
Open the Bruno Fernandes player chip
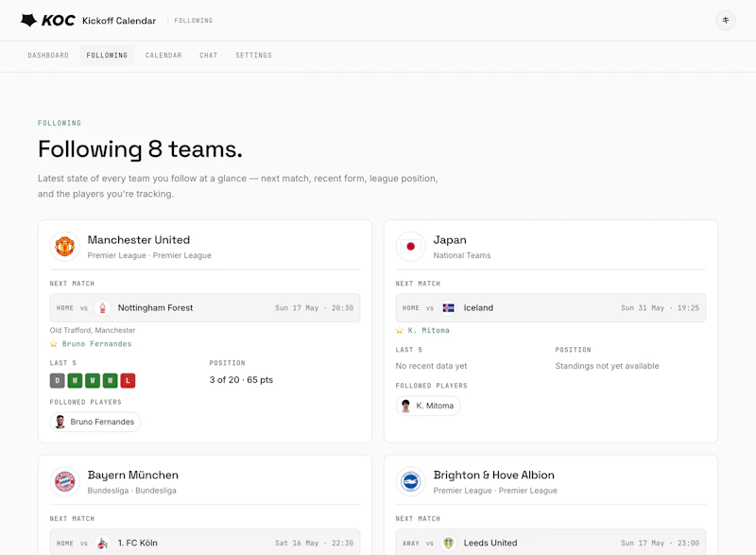coord(95,422)
